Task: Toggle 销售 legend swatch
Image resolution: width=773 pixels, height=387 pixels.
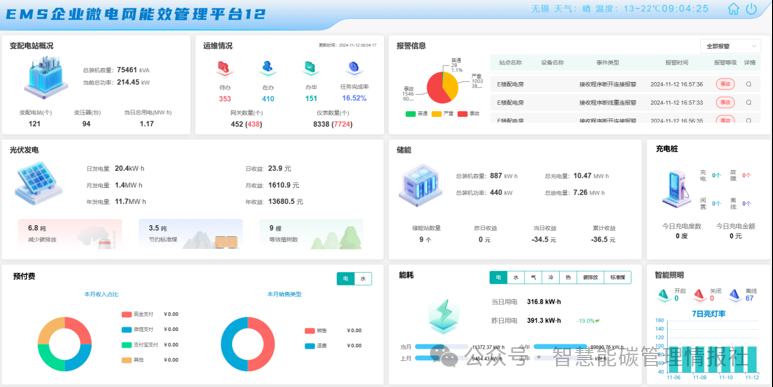Action: point(310,331)
